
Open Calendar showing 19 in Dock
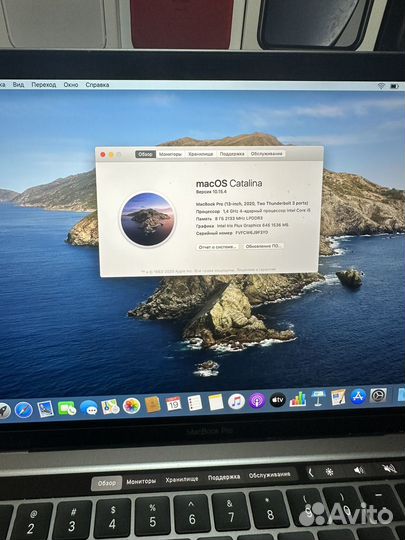(174, 404)
